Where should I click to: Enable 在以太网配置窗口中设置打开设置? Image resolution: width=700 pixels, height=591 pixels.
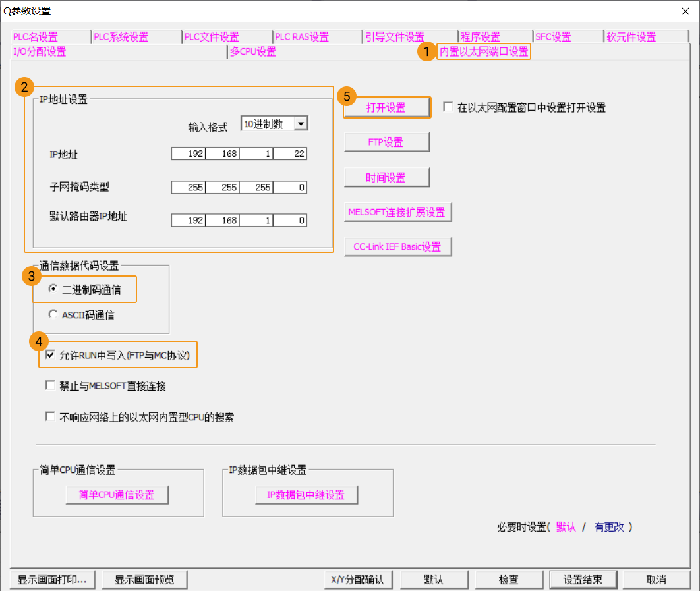(x=446, y=107)
